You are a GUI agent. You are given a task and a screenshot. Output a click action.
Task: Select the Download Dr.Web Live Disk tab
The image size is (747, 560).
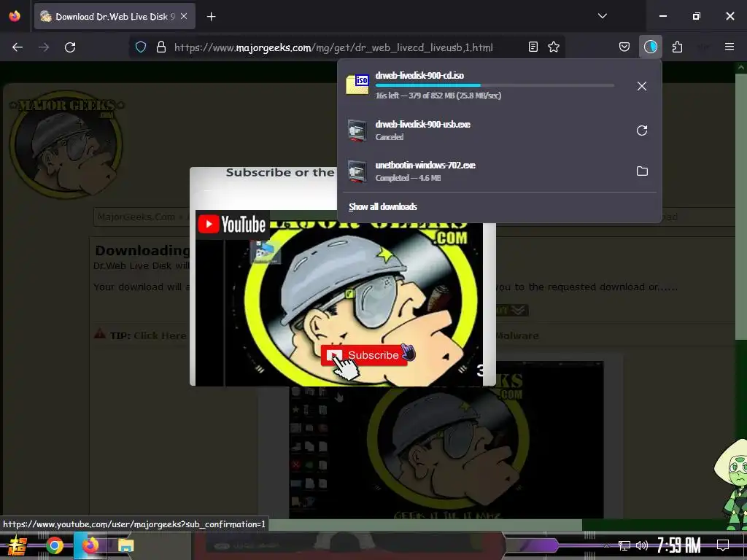(x=115, y=16)
